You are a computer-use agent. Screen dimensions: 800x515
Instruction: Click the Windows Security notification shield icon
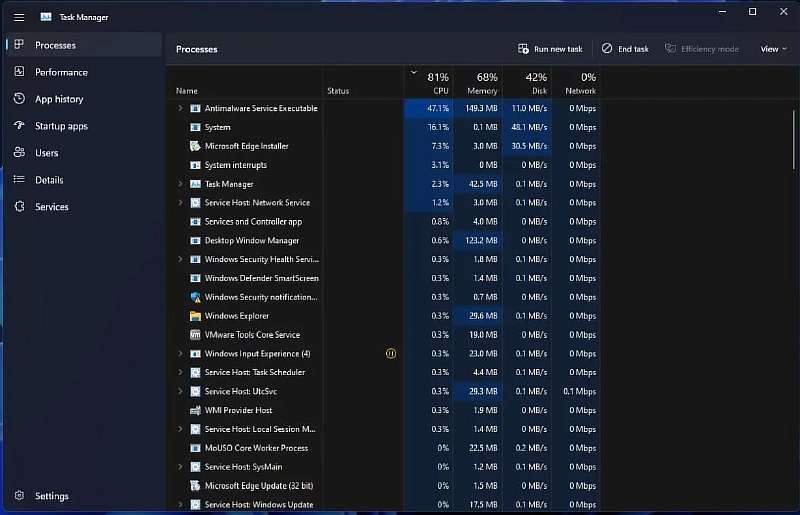[x=195, y=297]
